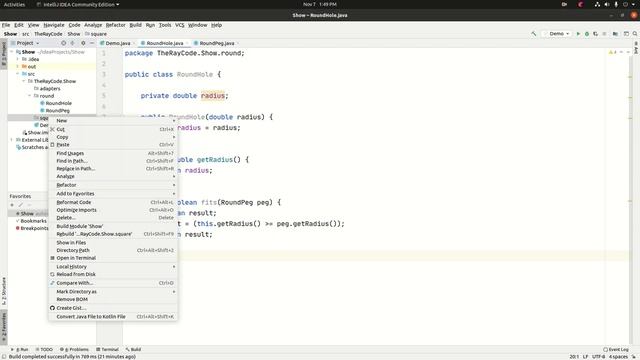
Task: Open the system volume indicator in top bar
Action: [607, 4]
